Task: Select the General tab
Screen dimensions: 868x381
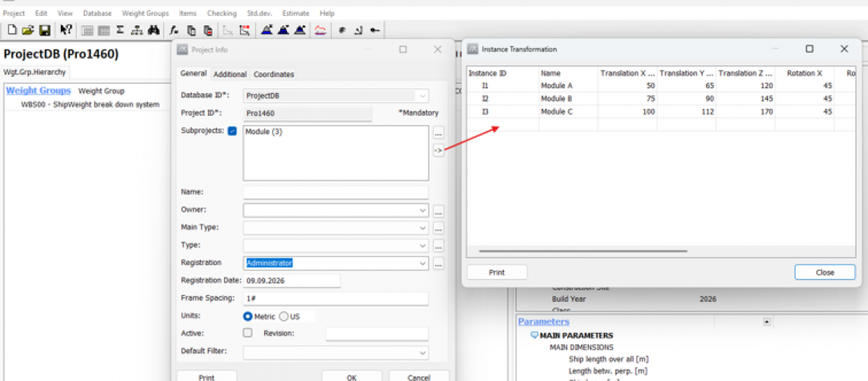Action: 193,73
